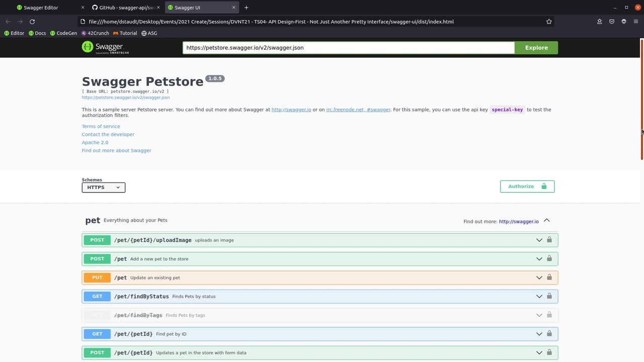Select the Swagger UI tab
Image resolution: width=644 pixels, height=362 pixels.
(x=201, y=8)
